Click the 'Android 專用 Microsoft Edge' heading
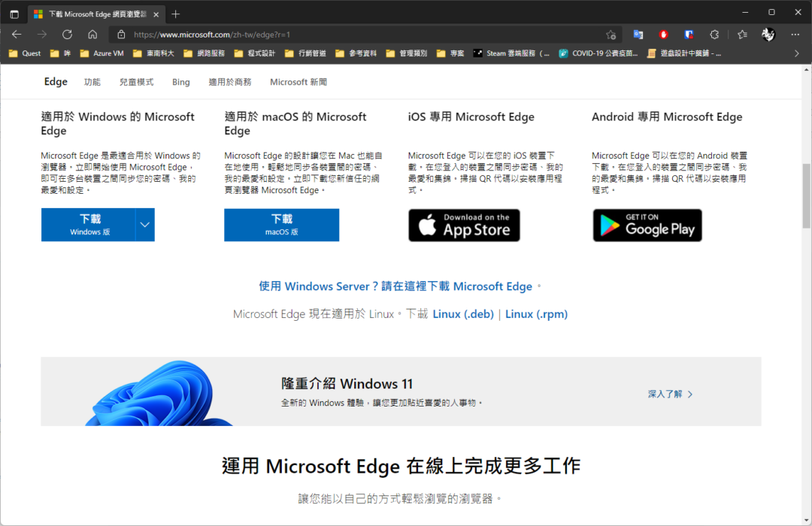This screenshot has height=526, width=812. pyautogui.click(x=667, y=116)
